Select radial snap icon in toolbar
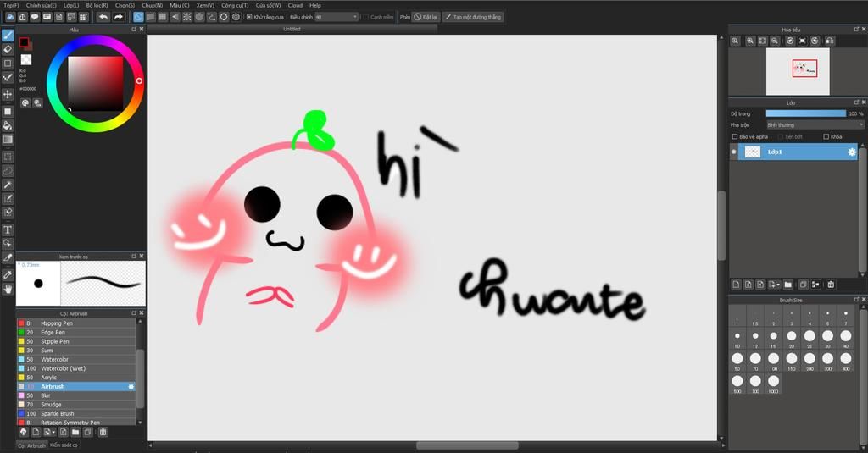The height and width of the screenshot is (453, 868). [x=187, y=17]
